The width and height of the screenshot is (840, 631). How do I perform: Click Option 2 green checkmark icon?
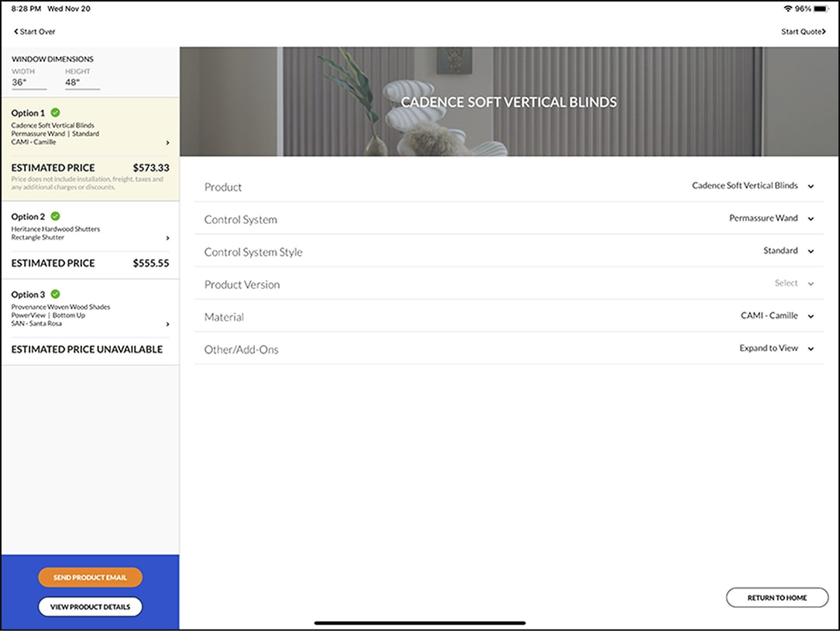(55, 216)
